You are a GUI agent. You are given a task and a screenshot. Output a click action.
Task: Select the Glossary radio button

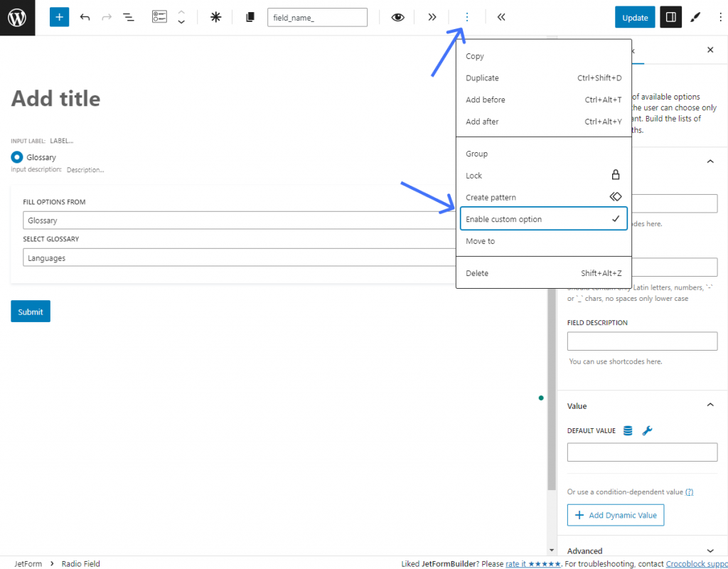click(x=16, y=157)
